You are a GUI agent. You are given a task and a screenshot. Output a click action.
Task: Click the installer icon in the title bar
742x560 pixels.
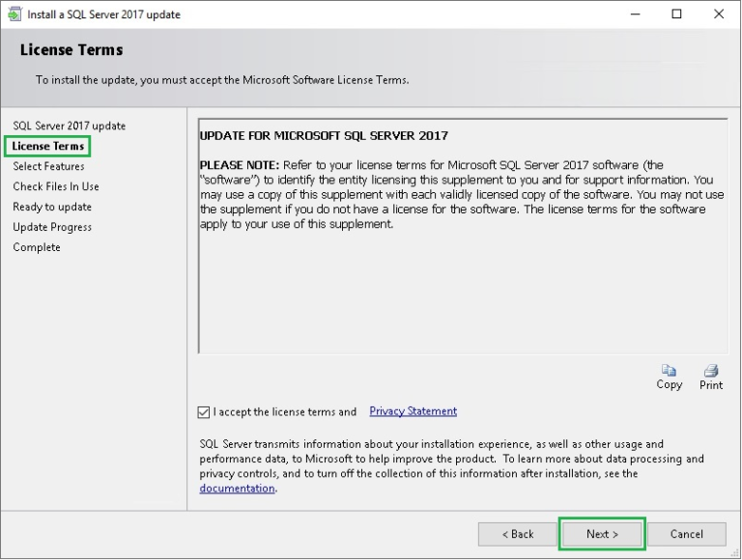tap(14, 14)
